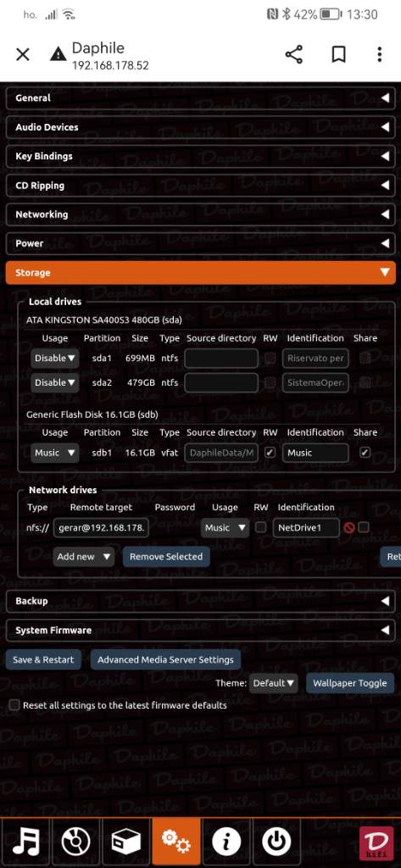Open the CD ripping disc icon
The image size is (401, 868).
click(76, 843)
